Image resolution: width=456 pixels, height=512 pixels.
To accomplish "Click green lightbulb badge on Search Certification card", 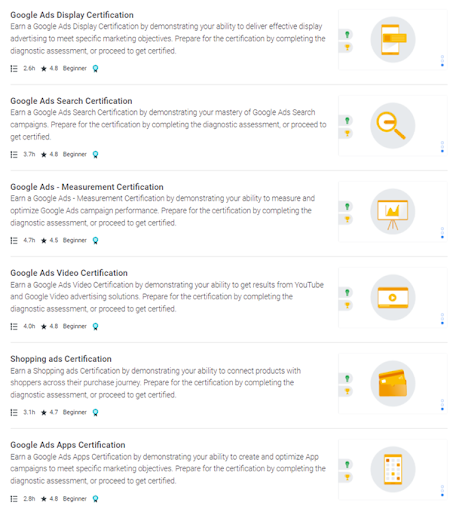I will [x=346, y=120].
